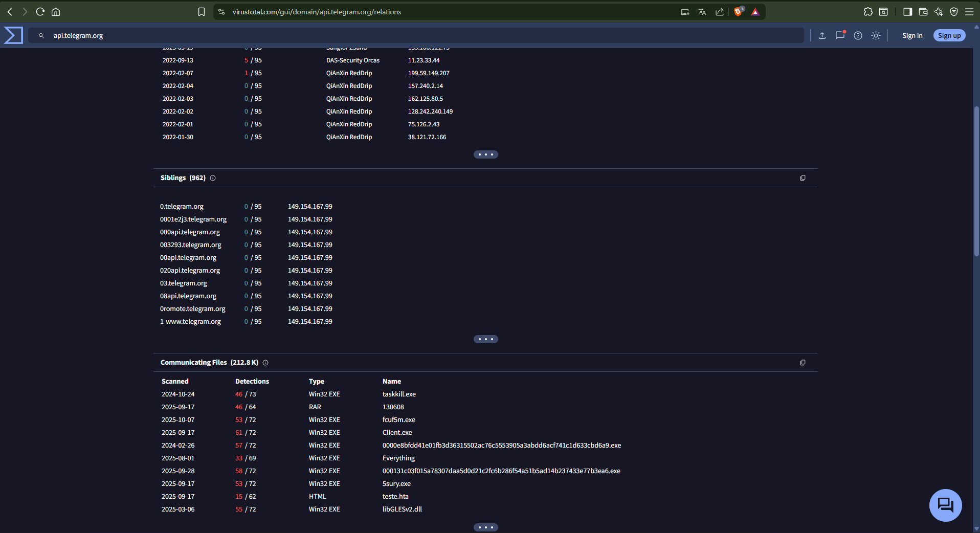Screen dimensions: 980x533
Task: Load more siblings with the three-dot button
Action: point(485,339)
